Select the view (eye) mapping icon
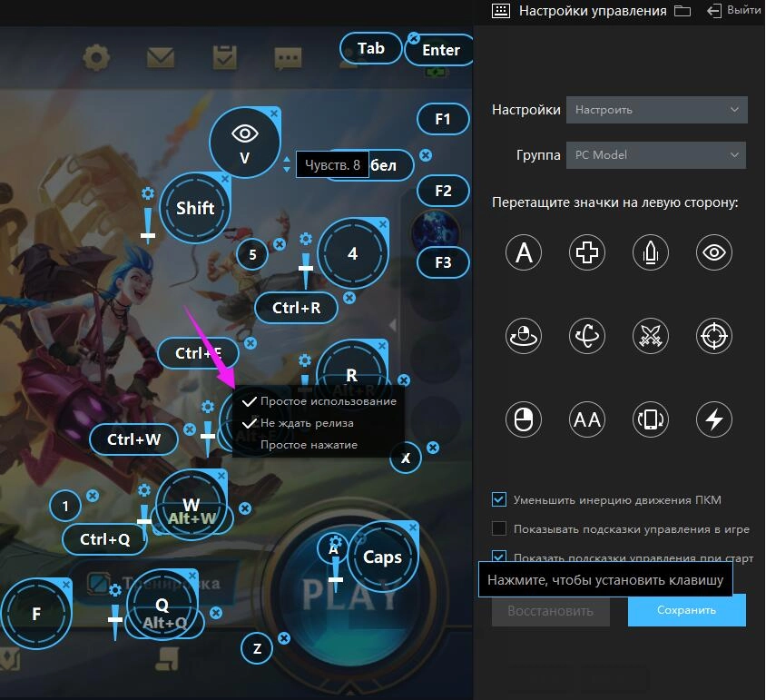The width and height of the screenshot is (766, 700). 714,252
